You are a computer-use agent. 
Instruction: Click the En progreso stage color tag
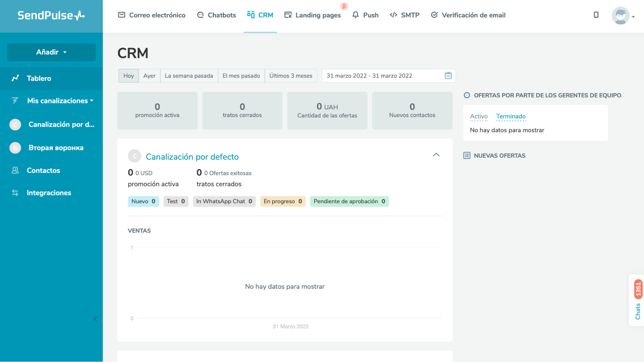[x=283, y=201]
